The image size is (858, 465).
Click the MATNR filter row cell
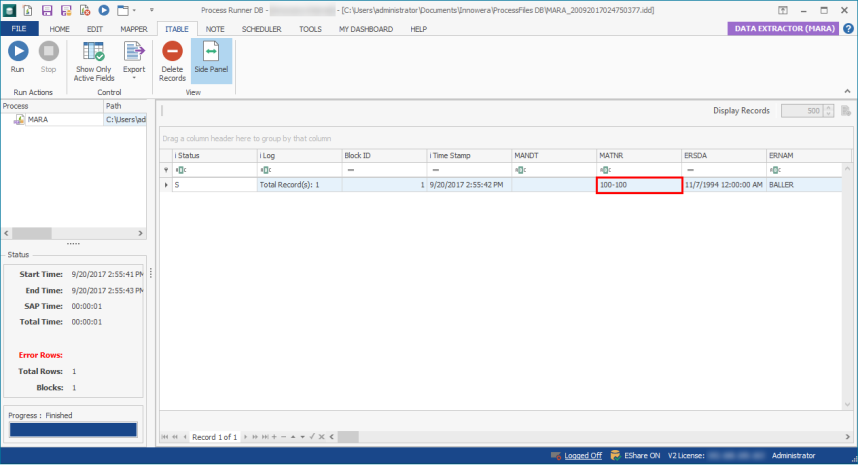pos(639,170)
